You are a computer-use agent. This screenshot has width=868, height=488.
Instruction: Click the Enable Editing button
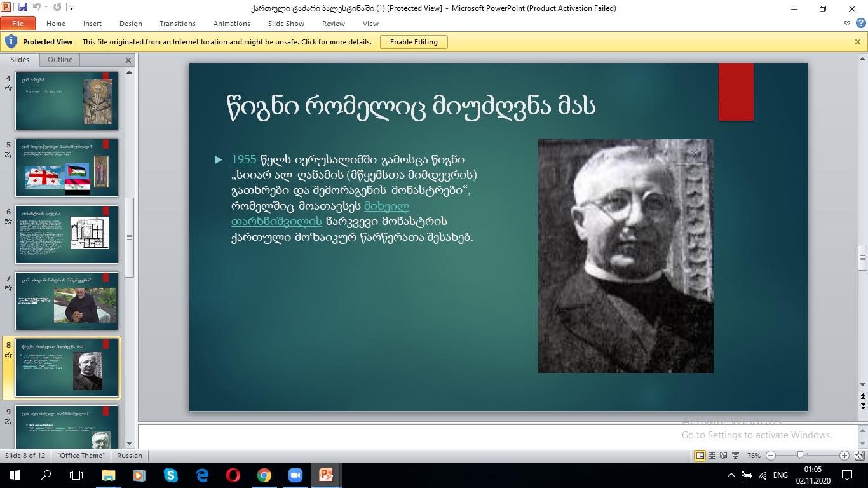414,42
